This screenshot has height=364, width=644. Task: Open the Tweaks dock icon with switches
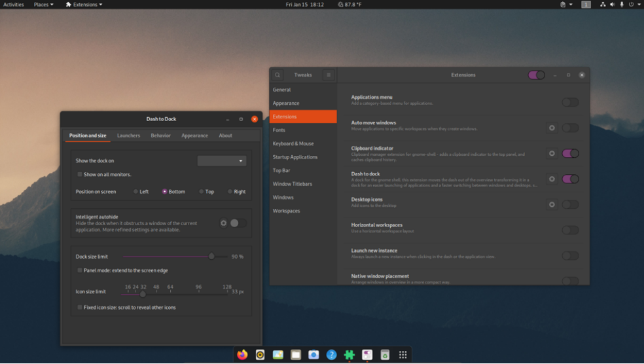pos(367,355)
